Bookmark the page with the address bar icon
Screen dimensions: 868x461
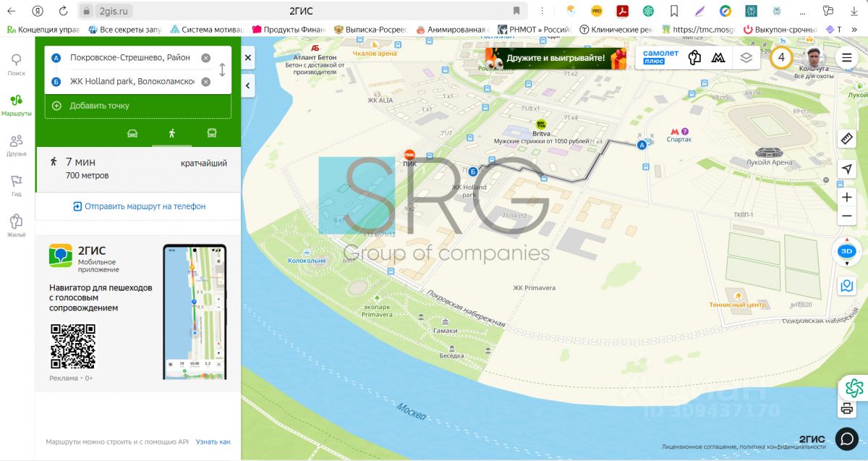(x=516, y=11)
